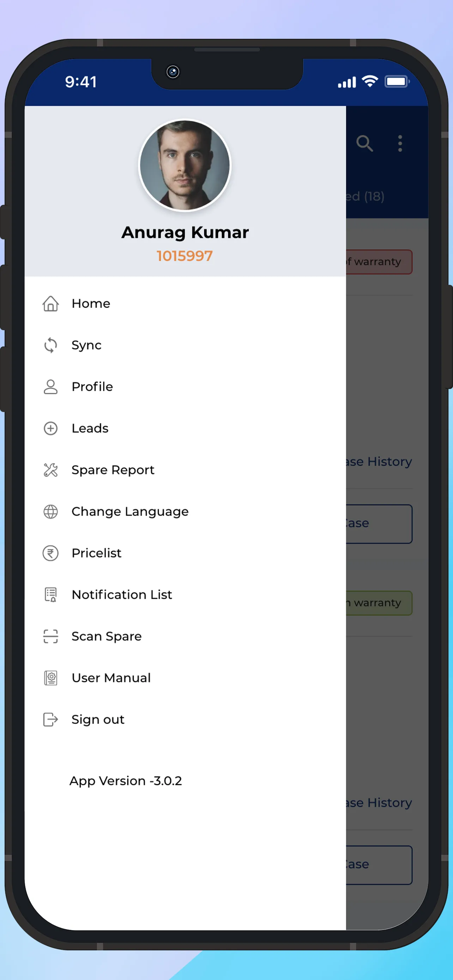Tap App Version -3.0.2 text
453x980 pixels.
126,781
